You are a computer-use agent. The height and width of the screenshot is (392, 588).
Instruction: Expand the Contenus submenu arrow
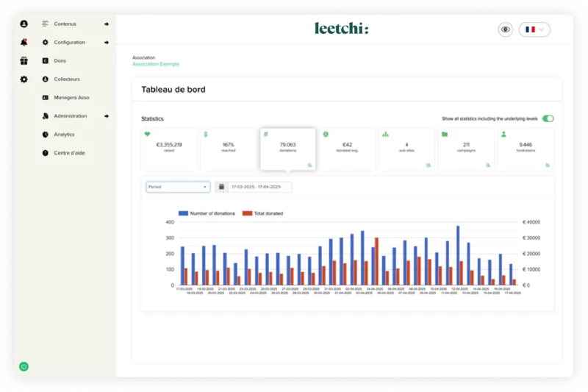[107, 24]
